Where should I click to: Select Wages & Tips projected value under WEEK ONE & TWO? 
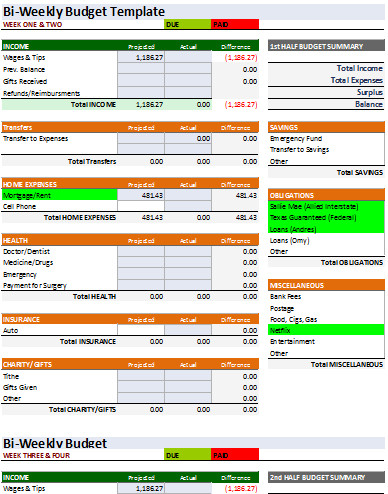[x=141, y=57]
